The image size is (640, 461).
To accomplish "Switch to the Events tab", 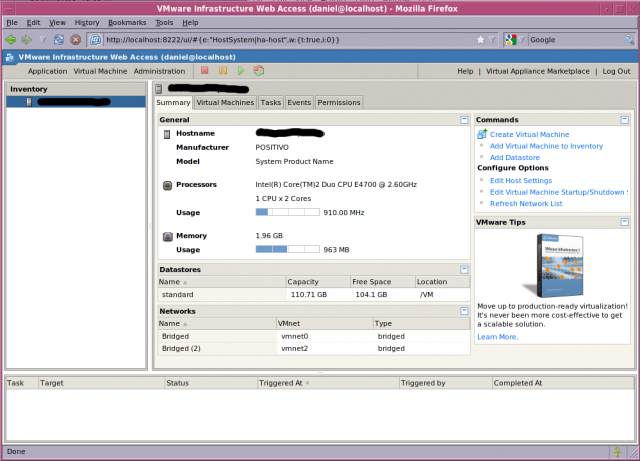I will click(299, 102).
